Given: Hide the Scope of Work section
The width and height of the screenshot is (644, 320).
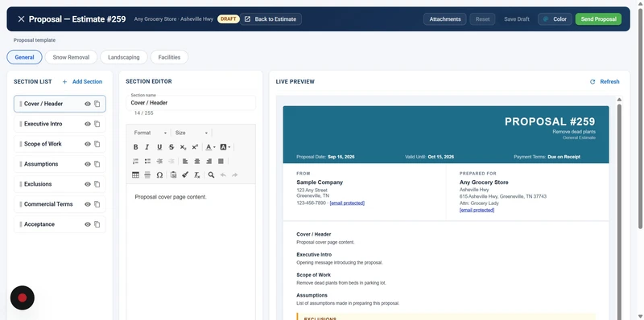Looking at the screenshot, I should pos(88,144).
